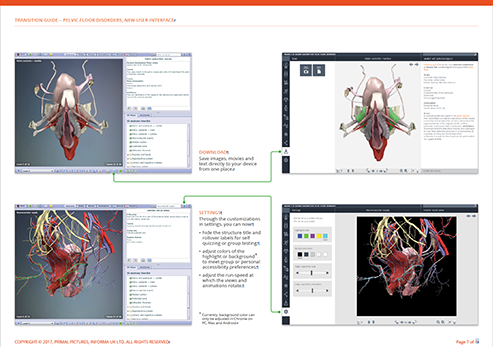Pick the yellow highlight color swatch
493x360 pixels.
point(319,236)
